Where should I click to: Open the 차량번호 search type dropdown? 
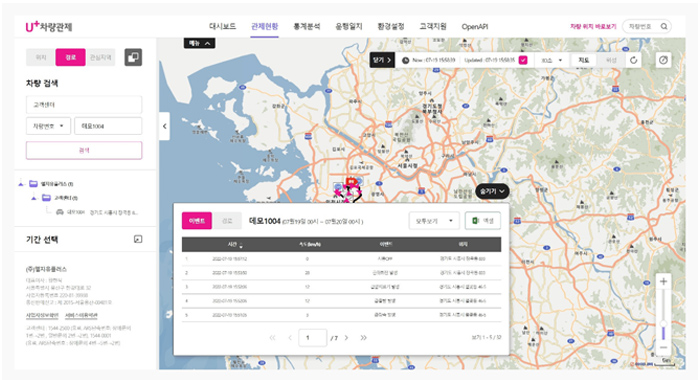[48, 126]
